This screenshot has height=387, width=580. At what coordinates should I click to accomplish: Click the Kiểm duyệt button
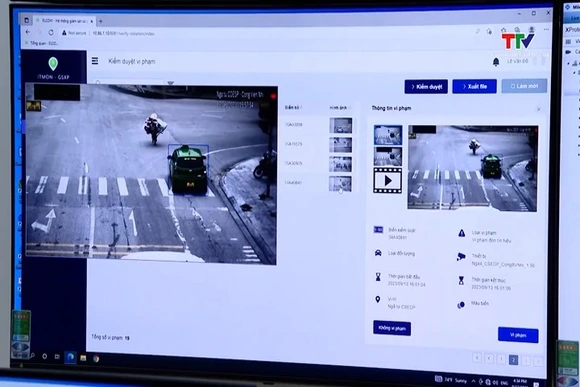pos(426,87)
